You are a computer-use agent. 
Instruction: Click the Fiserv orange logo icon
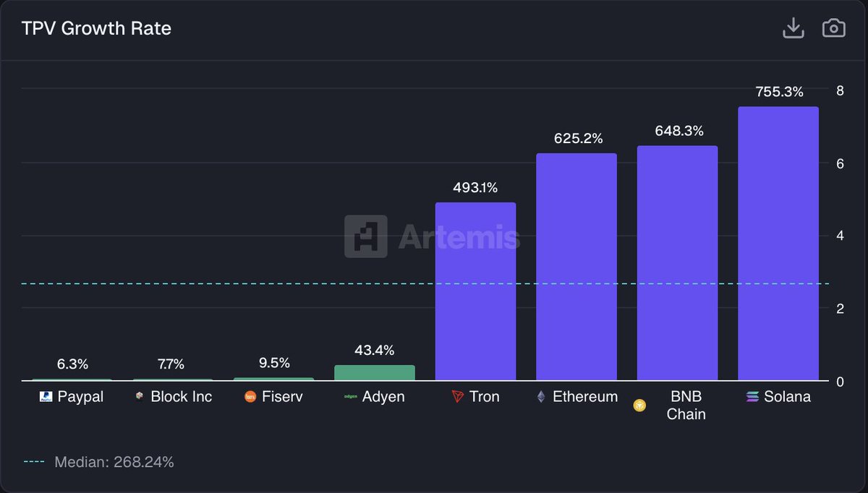[x=250, y=397]
